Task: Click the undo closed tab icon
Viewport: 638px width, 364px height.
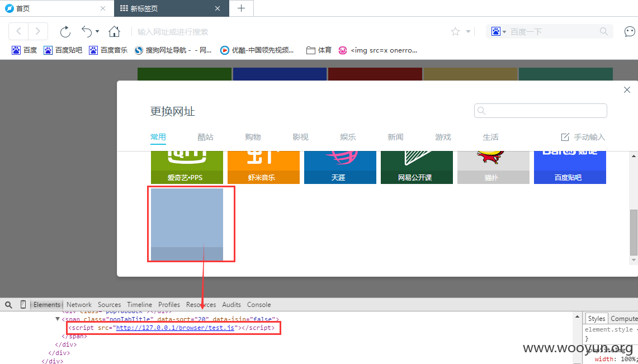Action: [x=87, y=31]
